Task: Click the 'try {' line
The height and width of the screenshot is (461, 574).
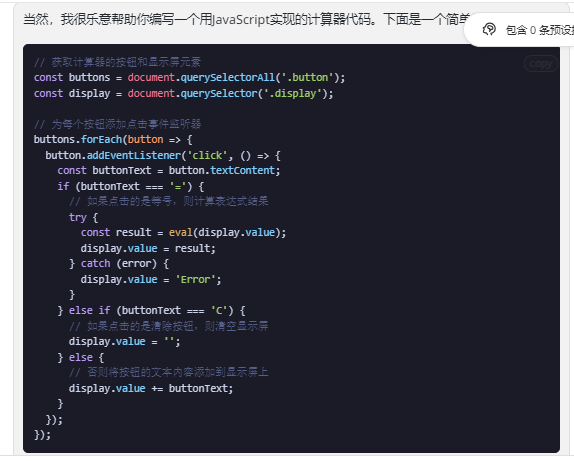Action: point(83,218)
